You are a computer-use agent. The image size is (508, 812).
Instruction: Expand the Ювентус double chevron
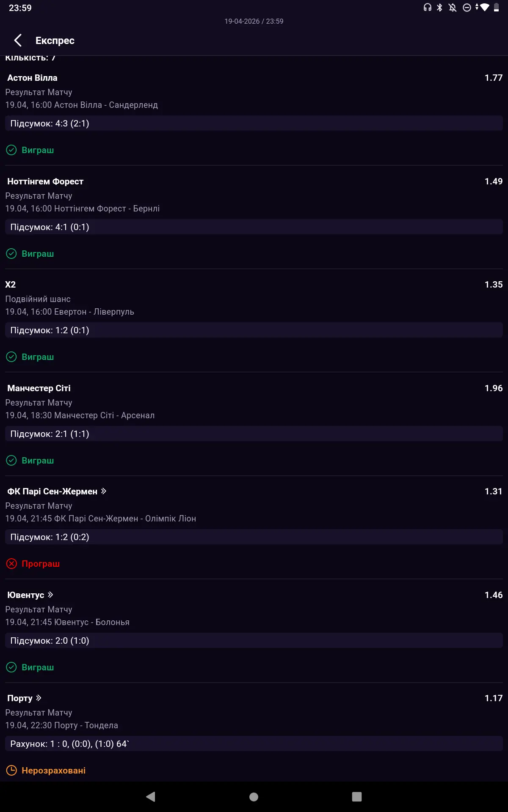pyautogui.click(x=50, y=595)
